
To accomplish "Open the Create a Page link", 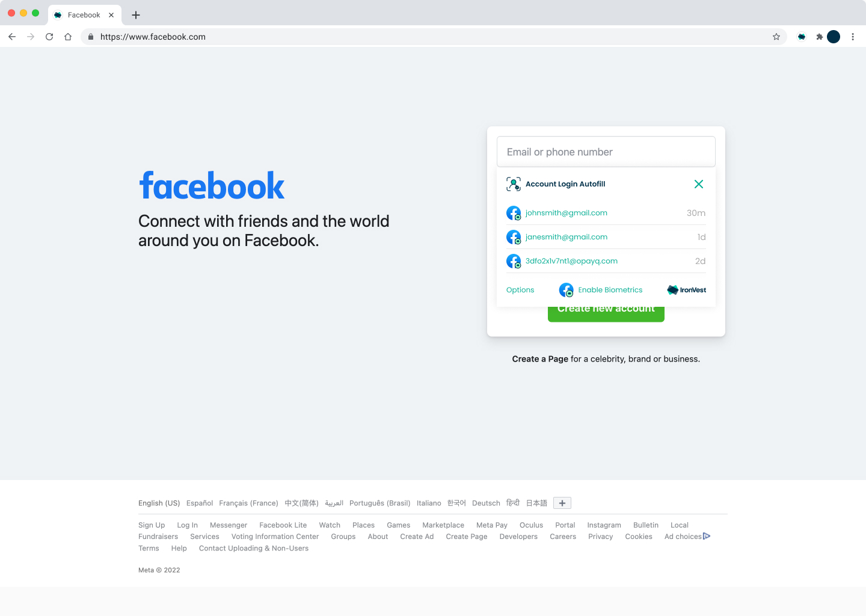I will (540, 359).
